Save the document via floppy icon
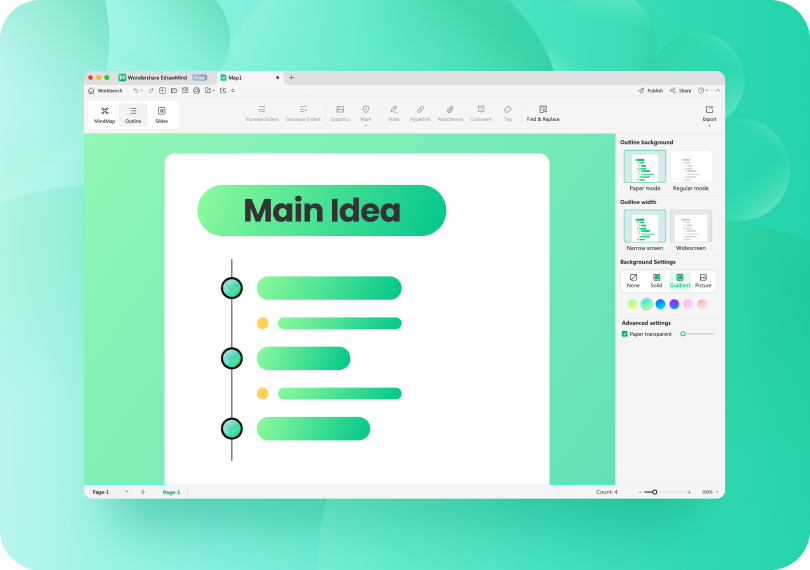The width and height of the screenshot is (810, 570). tap(185, 90)
